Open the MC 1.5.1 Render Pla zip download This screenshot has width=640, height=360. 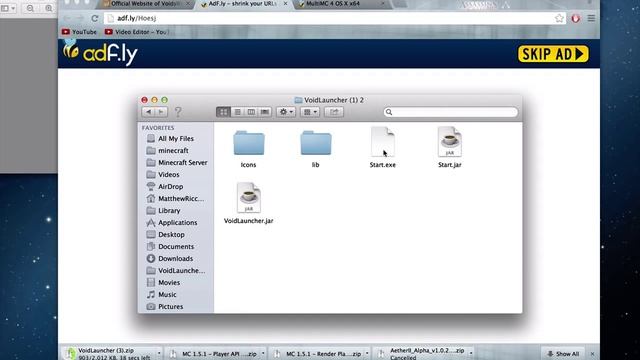pos(319,354)
